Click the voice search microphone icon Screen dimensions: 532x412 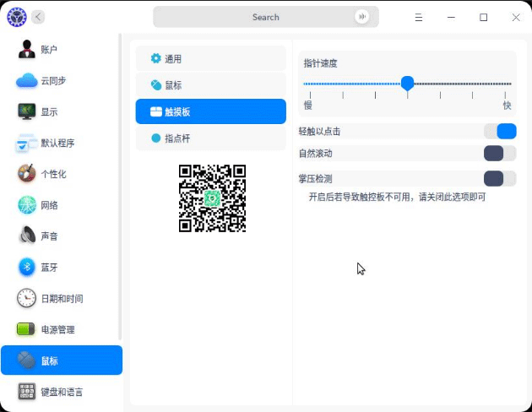[x=363, y=17]
